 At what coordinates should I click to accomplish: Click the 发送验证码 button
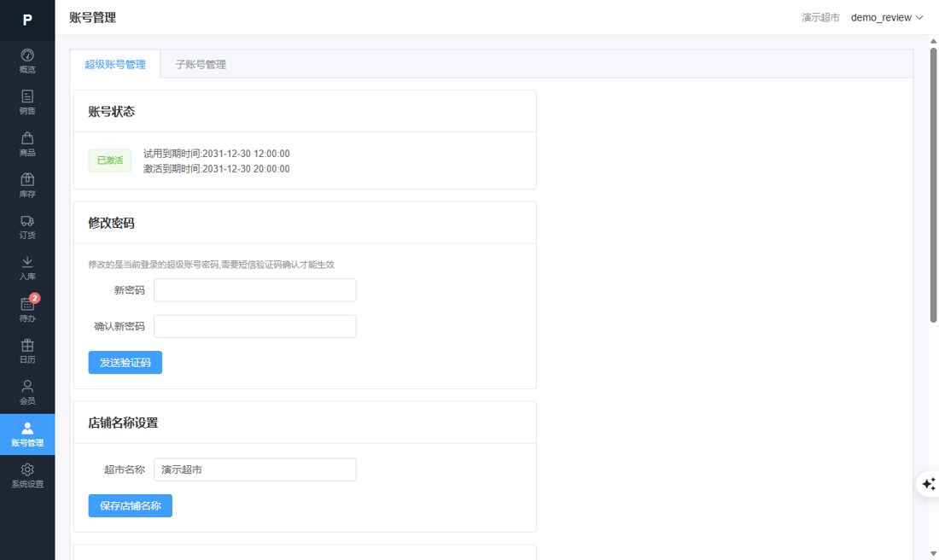125,362
